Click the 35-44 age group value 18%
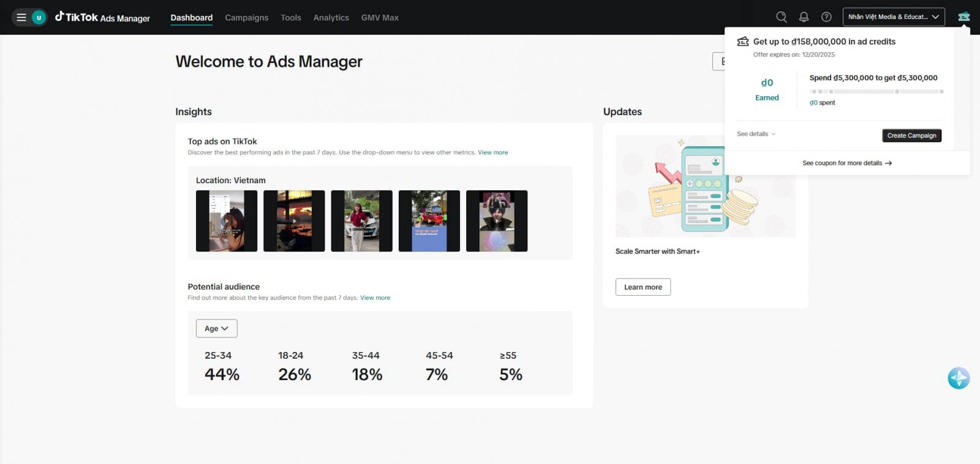980x464 pixels. (367, 375)
